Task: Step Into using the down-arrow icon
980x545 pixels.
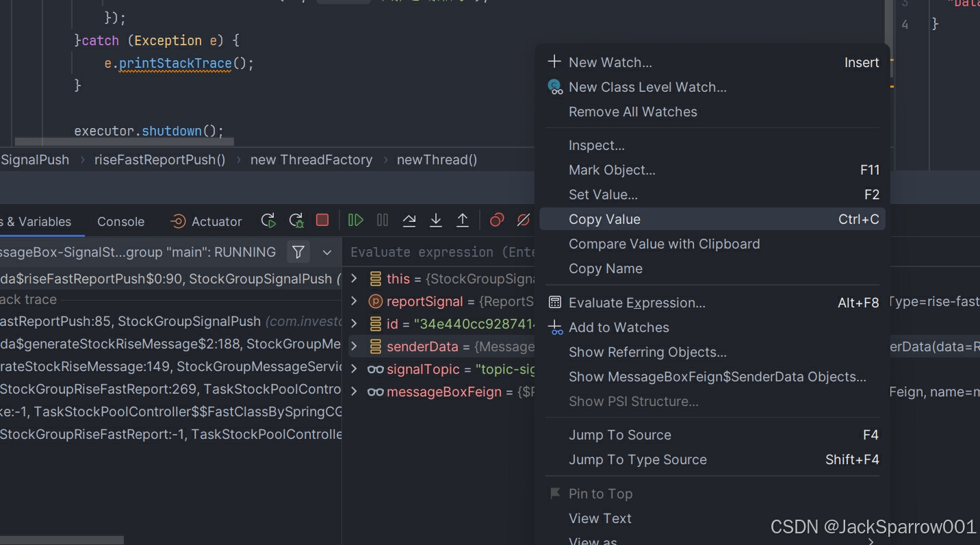Action: (435, 220)
